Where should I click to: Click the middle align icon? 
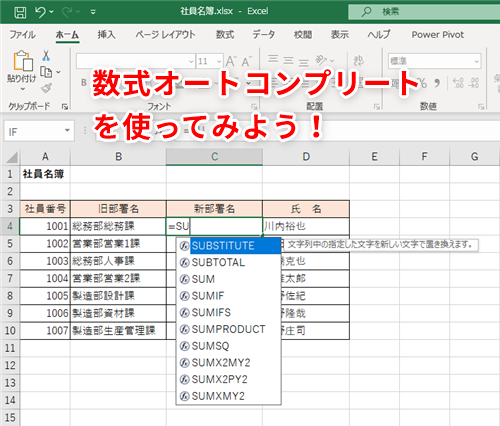point(288,60)
